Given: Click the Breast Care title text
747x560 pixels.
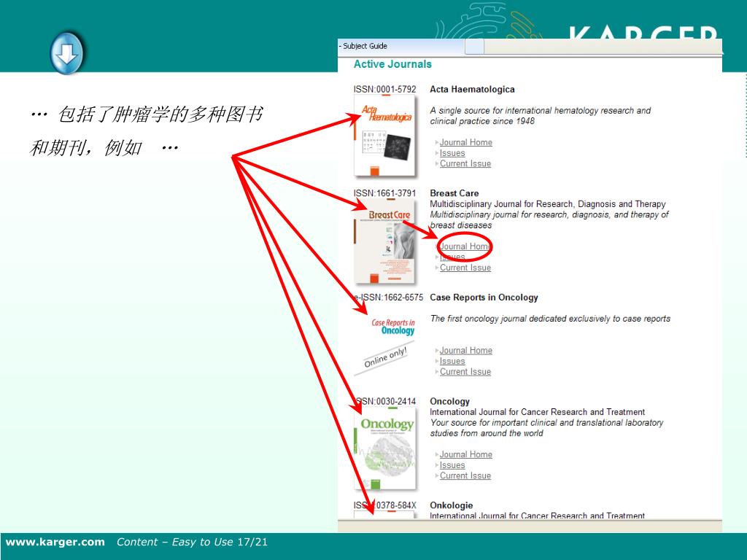Looking at the screenshot, I should click(x=454, y=193).
